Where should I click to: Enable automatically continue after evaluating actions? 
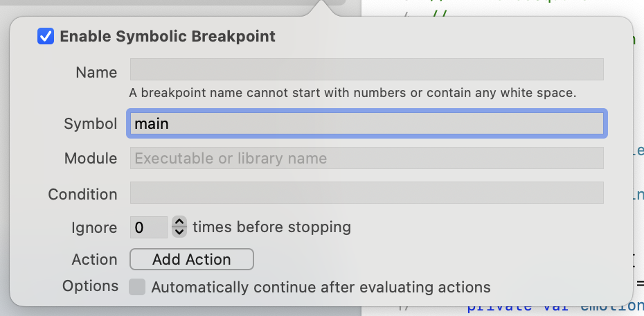(137, 287)
